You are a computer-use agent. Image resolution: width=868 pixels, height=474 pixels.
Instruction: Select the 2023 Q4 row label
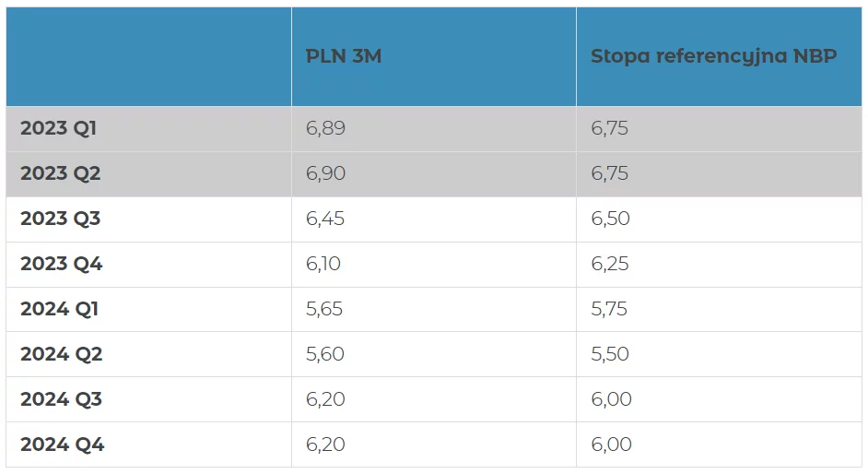coord(62,264)
